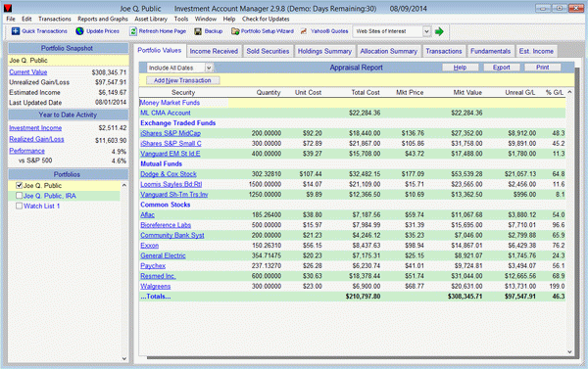Open the Current Value link
This screenshot has width=588, height=369.
coord(28,72)
